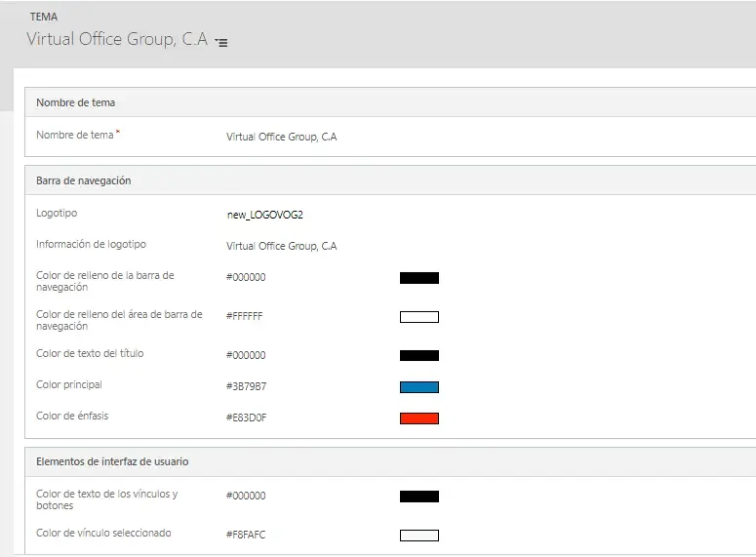This screenshot has height=557, width=756.
Task: Open the new_LOGOVOG2 logo link
Action: pos(271,215)
